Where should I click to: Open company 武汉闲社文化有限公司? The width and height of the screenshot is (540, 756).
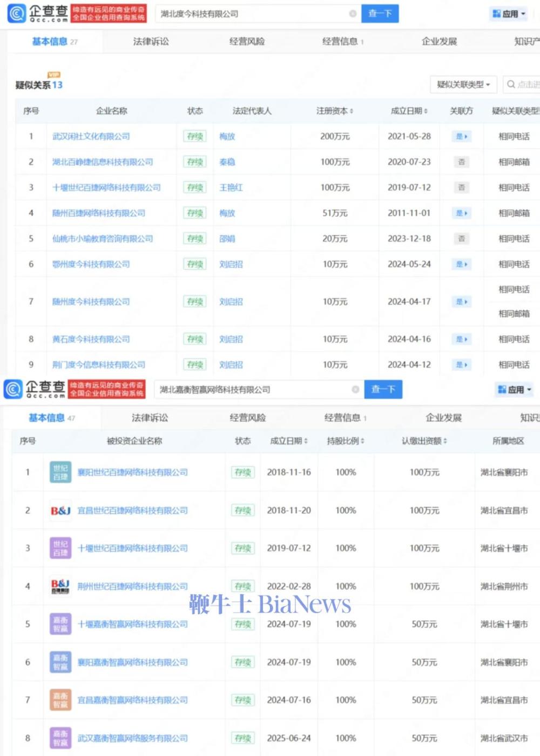[x=91, y=137]
